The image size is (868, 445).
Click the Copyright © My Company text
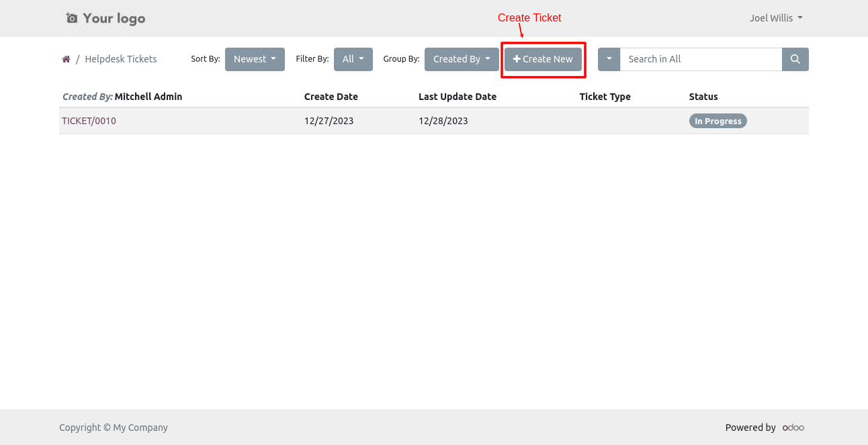click(x=114, y=428)
